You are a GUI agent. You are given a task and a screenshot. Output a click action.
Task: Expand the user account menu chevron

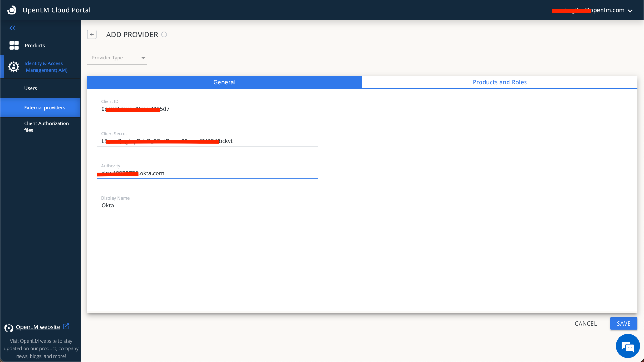click(630, 11)
